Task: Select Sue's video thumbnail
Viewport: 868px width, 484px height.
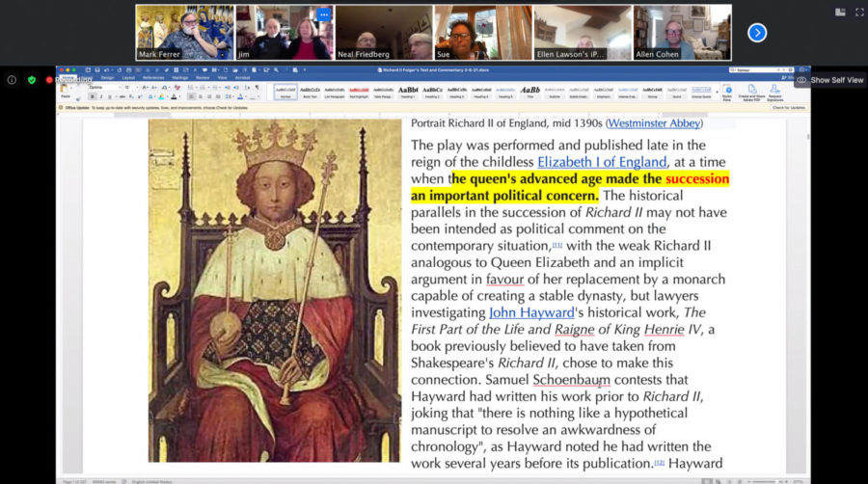Action: pos(483,33)
